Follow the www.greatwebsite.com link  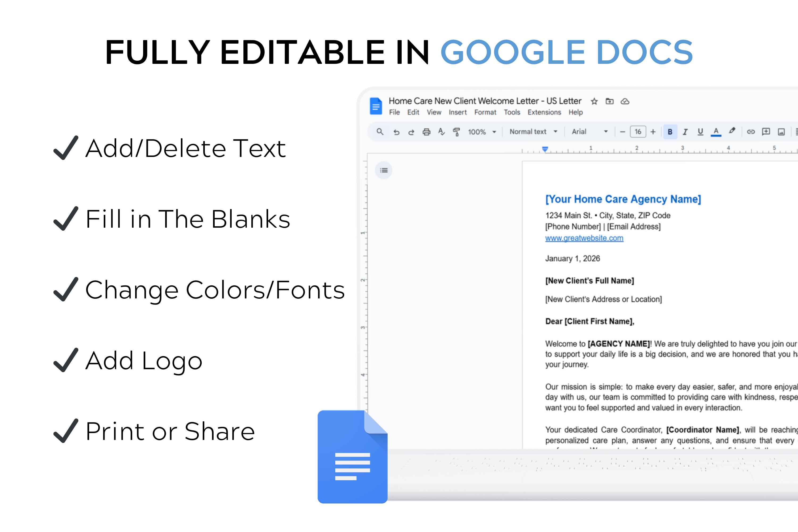tap(584, 238)
